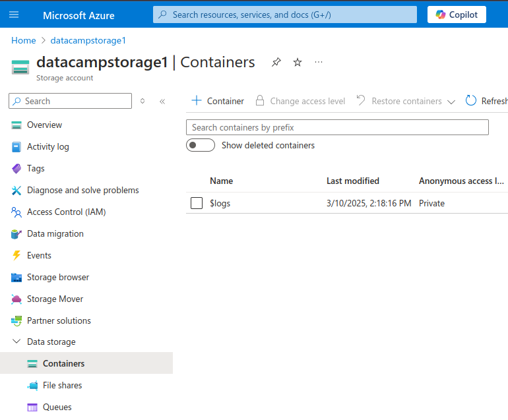Click the lightning bolt Events icon
The image size is (508, 420).
[x=16, y=256]
